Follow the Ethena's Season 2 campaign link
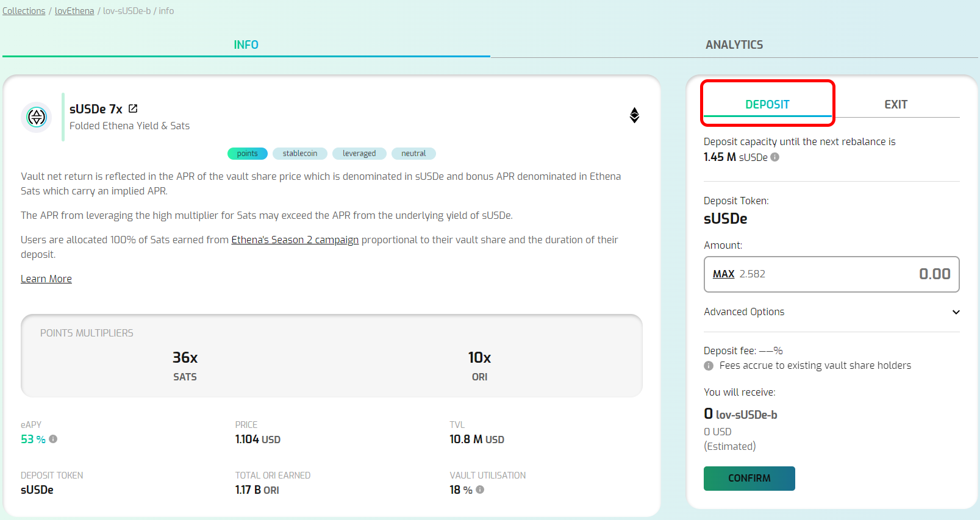The height and width of the screenshot is (520, 980). (295, 240)
